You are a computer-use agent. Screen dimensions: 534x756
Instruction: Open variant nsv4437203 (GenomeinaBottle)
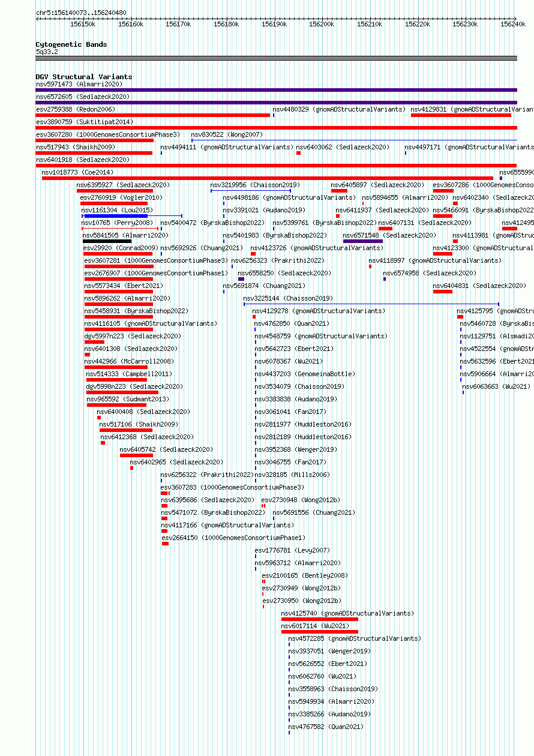[305, 374]
